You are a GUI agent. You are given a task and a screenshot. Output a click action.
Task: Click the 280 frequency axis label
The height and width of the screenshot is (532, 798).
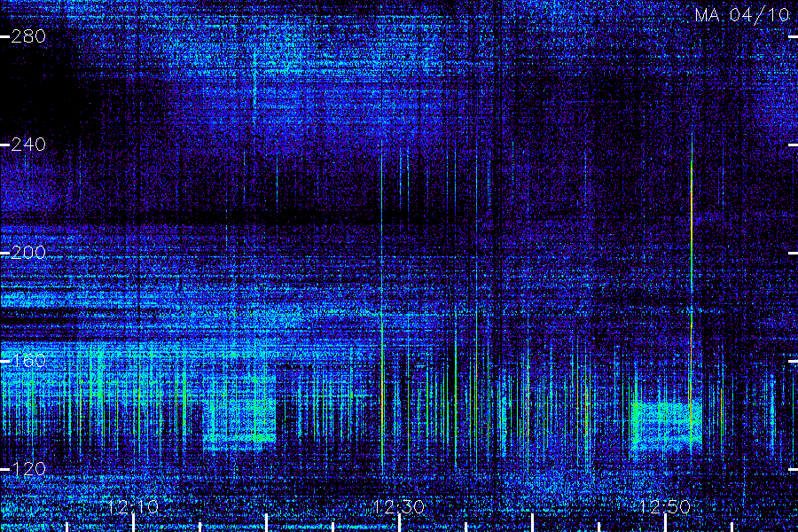pos(28,36)
